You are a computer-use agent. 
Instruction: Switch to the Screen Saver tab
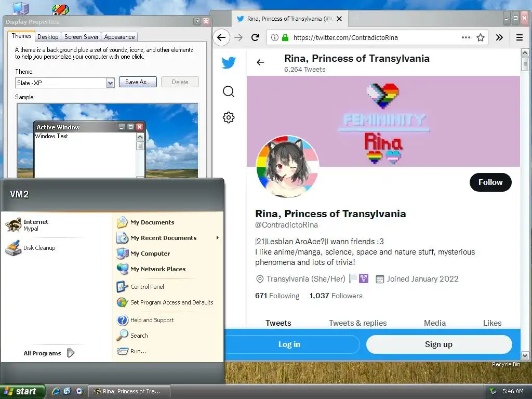(82, 37)
